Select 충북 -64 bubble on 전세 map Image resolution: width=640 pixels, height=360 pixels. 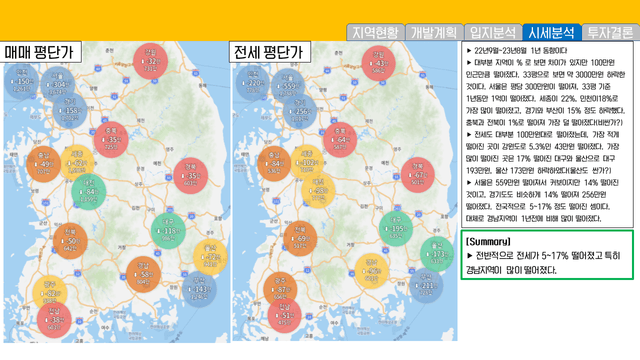coord(340,140)
